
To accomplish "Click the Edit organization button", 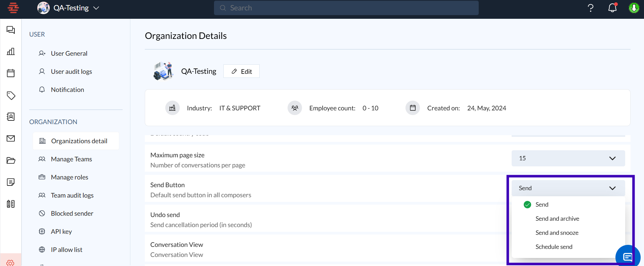I will [241, 71].
